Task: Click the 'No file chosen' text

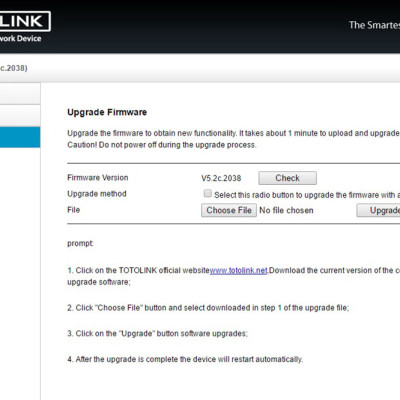Action: coord(286,210)
